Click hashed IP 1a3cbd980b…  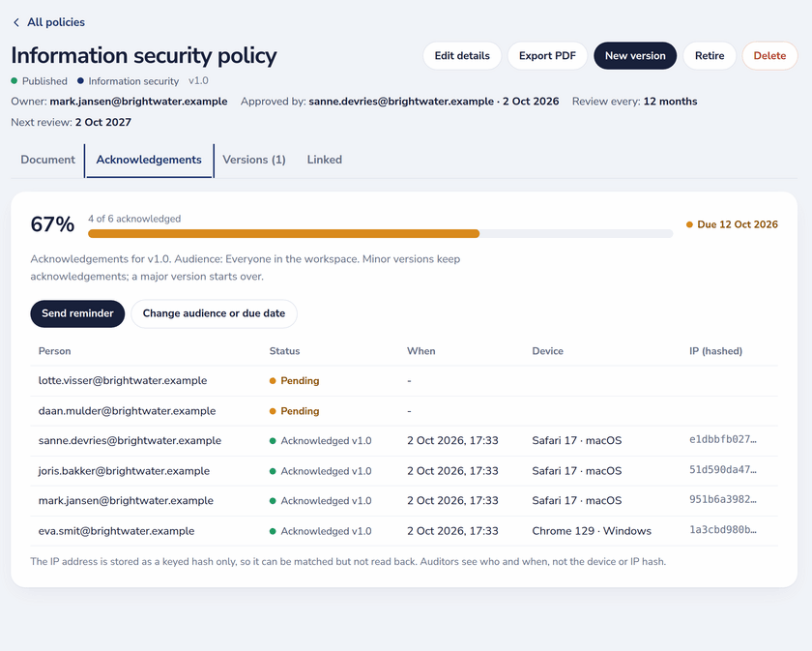(x=723, y=530)
